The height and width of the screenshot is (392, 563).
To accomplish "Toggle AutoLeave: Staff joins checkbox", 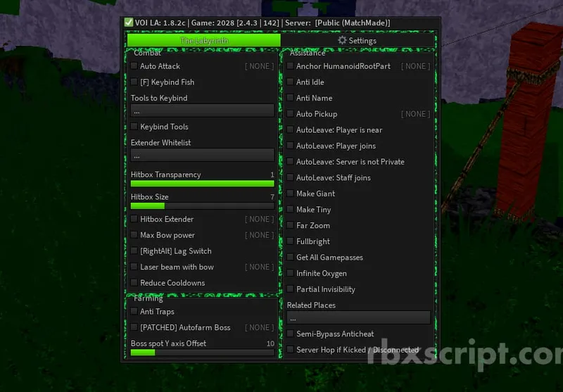I will [x=290, y=177].
